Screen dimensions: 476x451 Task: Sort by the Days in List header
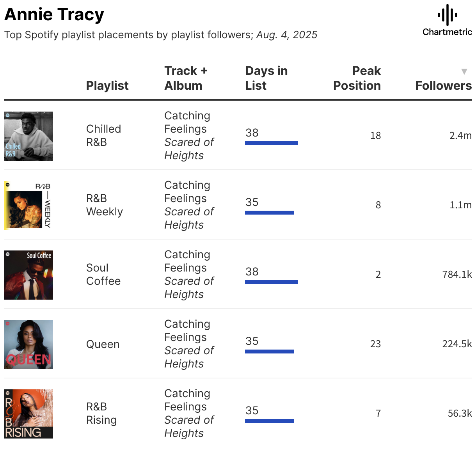tap(266, 78)
